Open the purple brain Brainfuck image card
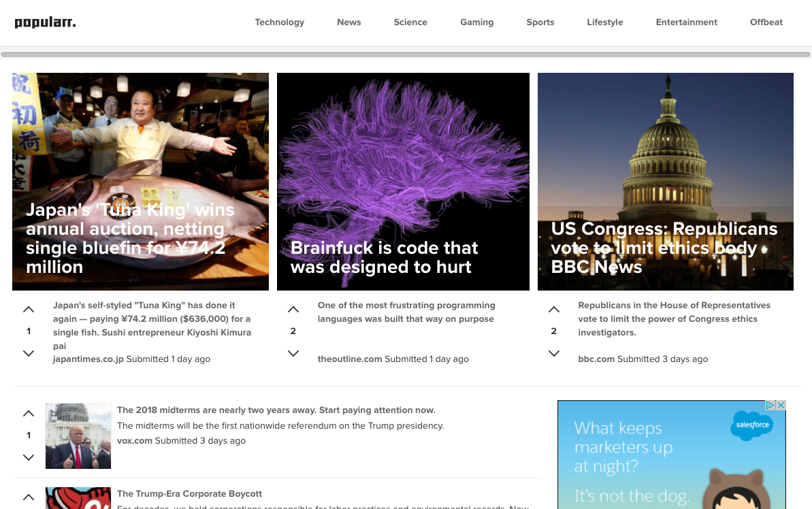The image size is (812, 509). click(x=403, y=181)
